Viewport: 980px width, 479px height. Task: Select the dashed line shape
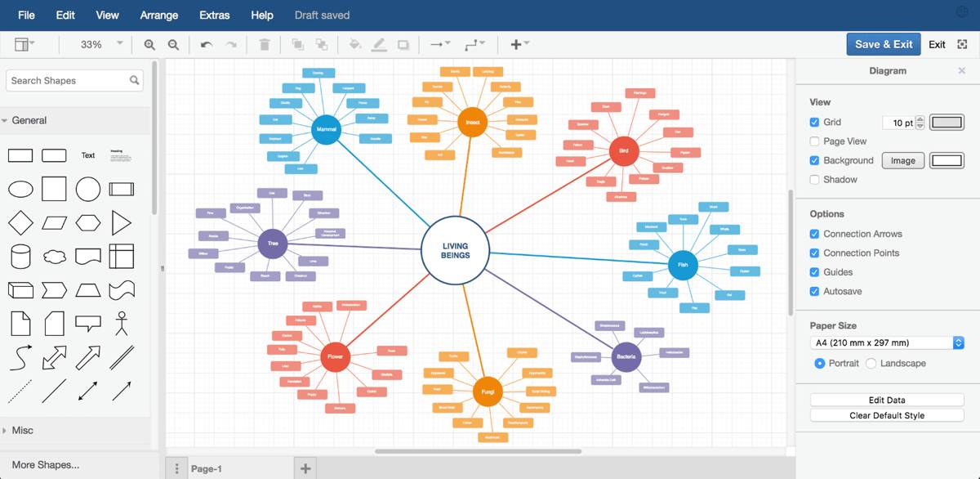click(20, 391)
